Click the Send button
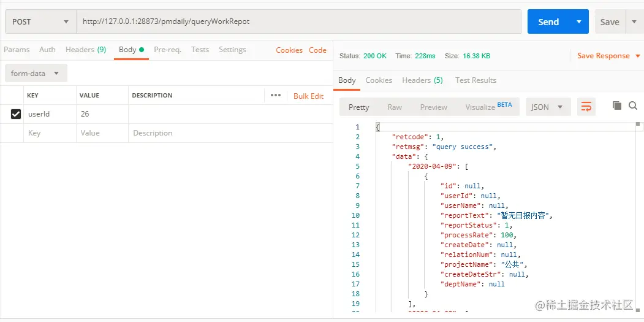 point(548,22)
